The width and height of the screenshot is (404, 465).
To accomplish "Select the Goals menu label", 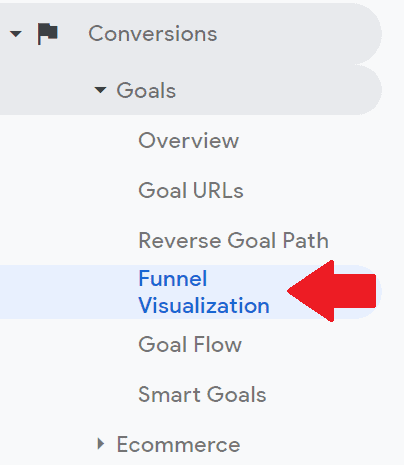I will click(146, 90).
